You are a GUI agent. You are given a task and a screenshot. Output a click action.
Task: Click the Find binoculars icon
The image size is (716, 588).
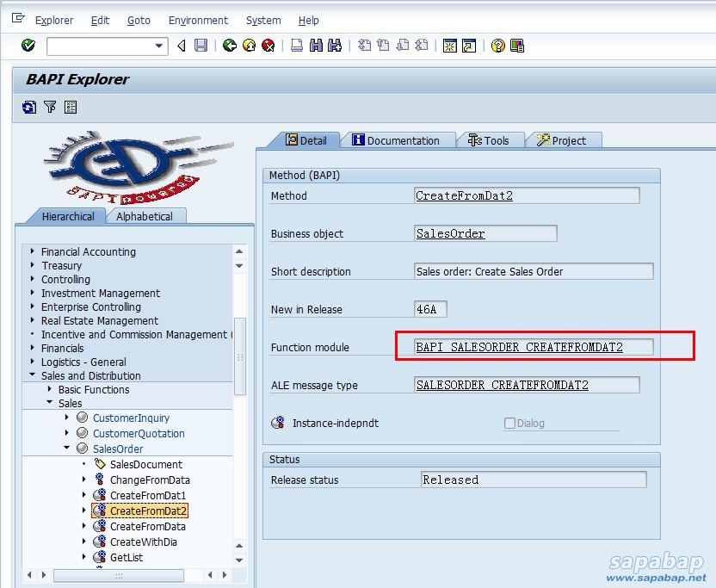point(316,46)
